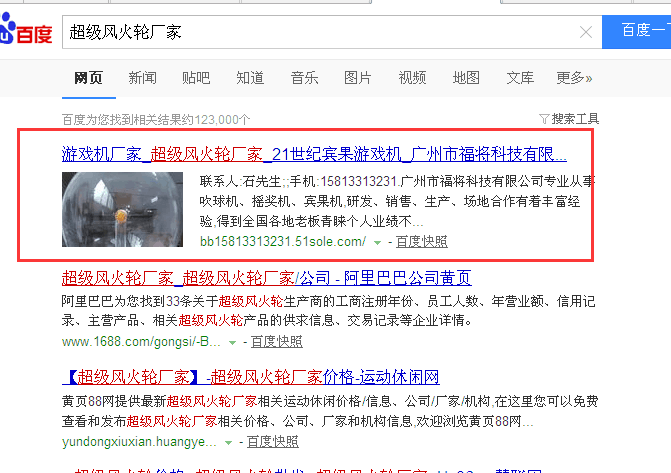Click the Baidu logo

coord(27,33)
